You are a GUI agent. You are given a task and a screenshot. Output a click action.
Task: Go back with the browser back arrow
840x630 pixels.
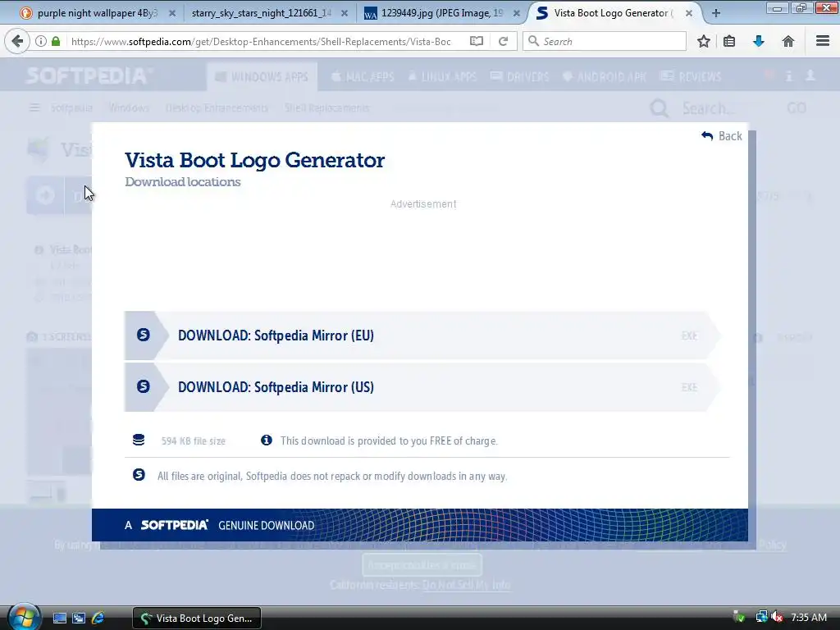point(17,41)
